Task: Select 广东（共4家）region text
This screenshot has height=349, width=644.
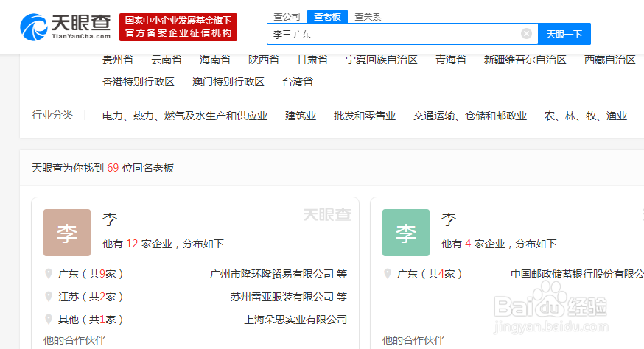Action: pyautogui.click(x=429, y=274)
